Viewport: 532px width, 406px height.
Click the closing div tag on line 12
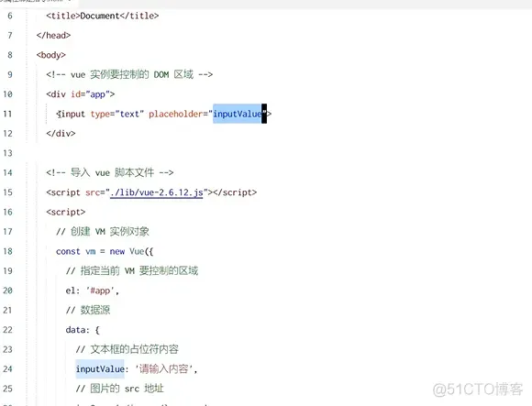tap(61, 134)
